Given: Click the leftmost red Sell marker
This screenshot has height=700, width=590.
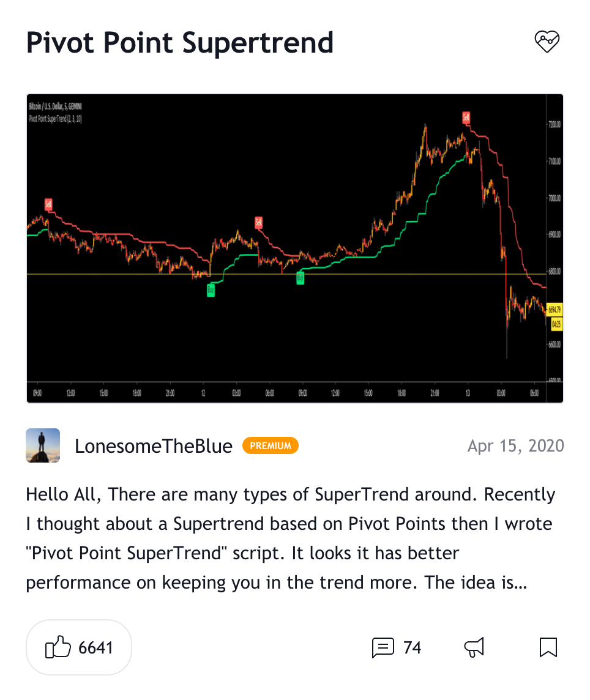Looking at the screenshot, I should (x=48, y=204).
